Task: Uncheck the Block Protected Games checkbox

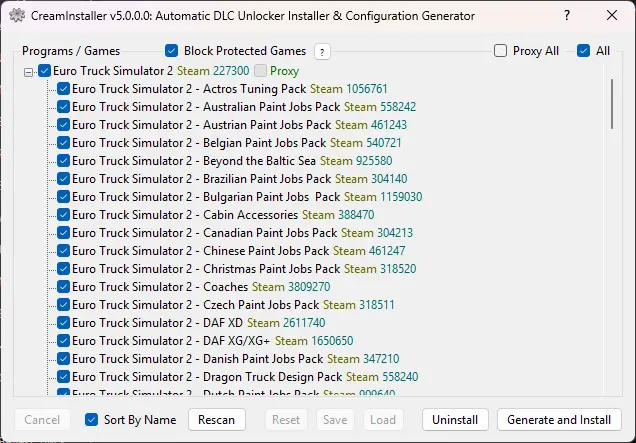Action: click(172, 51)
